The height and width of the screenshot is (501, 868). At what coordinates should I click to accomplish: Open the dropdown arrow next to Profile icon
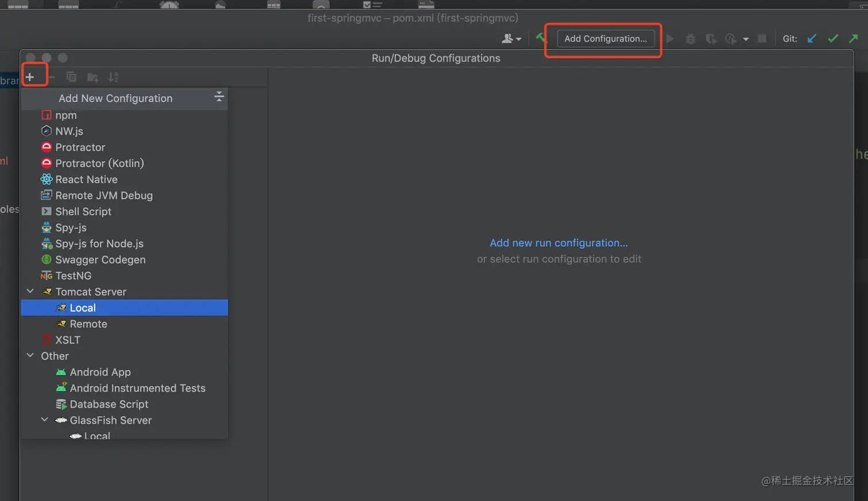point(746,39)
